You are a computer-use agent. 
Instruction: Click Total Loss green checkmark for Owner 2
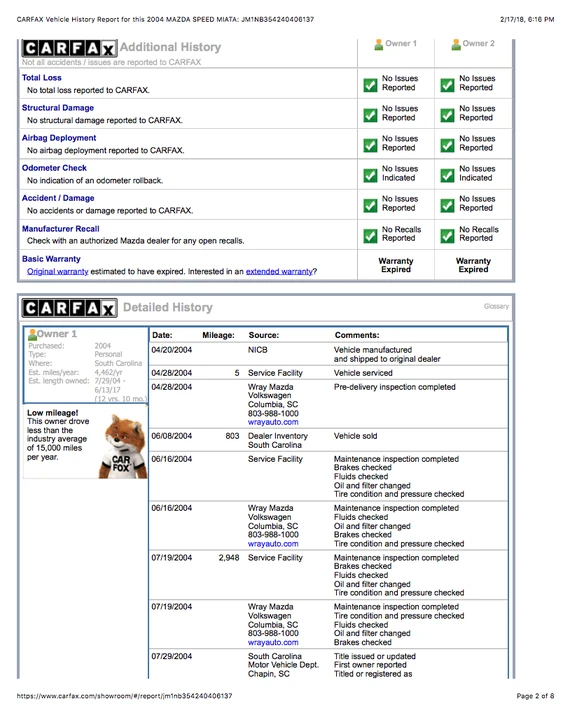click(447, 85)
